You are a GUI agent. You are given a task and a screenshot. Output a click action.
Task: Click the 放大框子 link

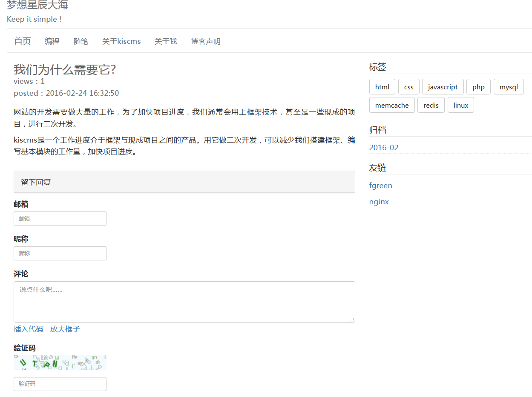point(65,329)
